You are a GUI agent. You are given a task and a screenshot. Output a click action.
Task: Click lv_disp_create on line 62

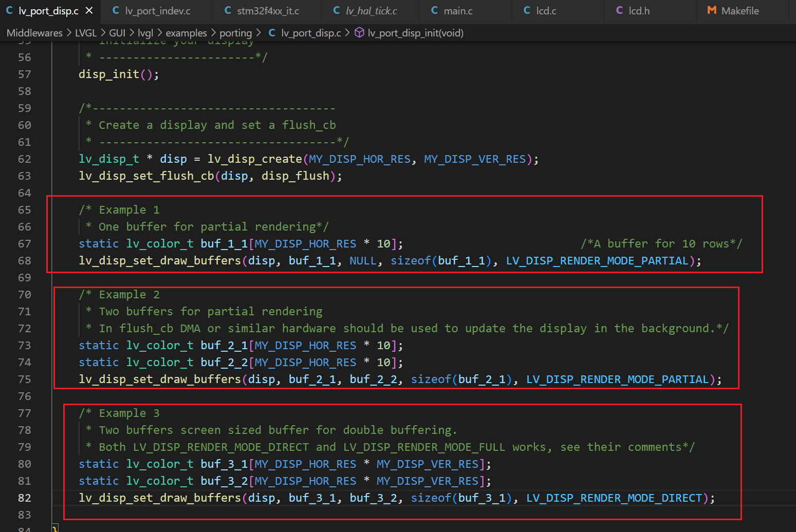point(255,159)
